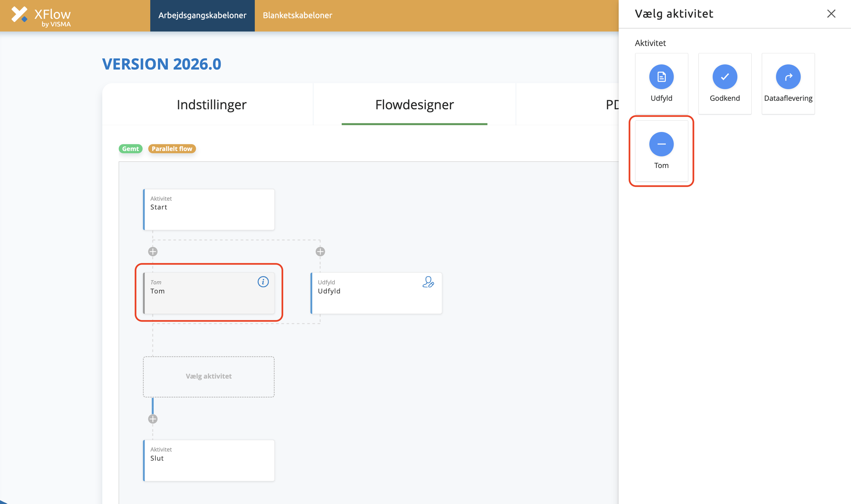
Task: Click the green Gemt status badge
Action: tap(130, 149)
